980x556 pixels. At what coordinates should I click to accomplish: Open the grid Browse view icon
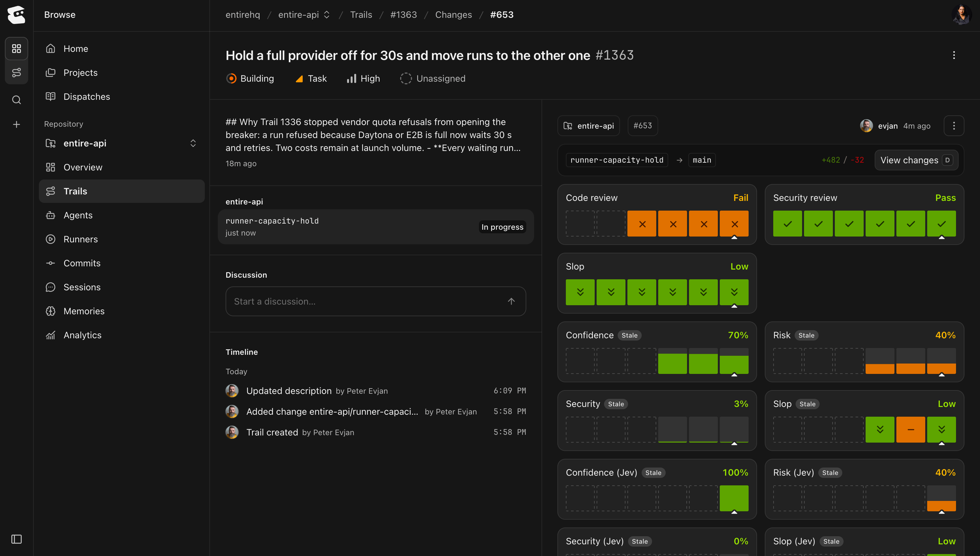(17, 49)
